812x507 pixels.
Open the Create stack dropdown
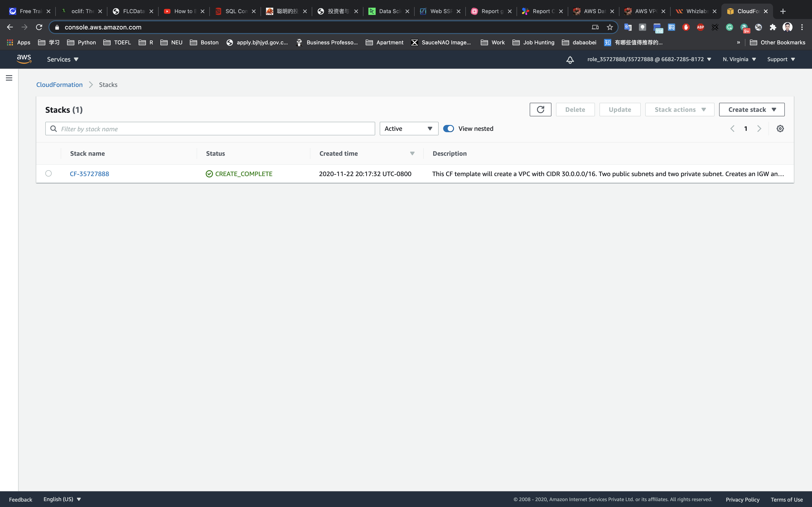click(x=752, y=110)
